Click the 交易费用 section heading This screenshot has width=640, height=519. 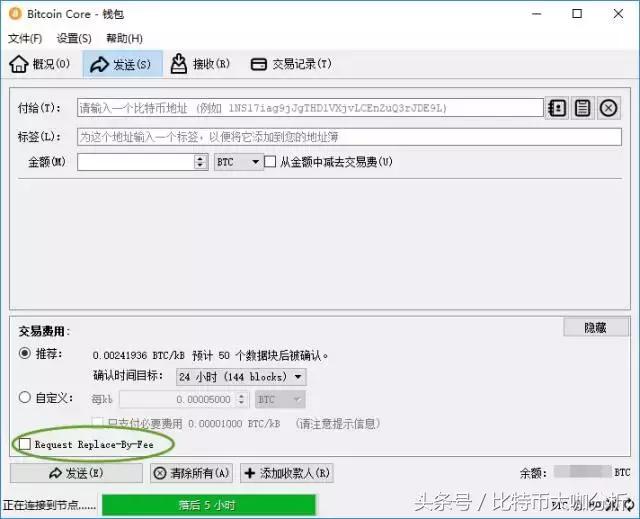click(44, 331)
